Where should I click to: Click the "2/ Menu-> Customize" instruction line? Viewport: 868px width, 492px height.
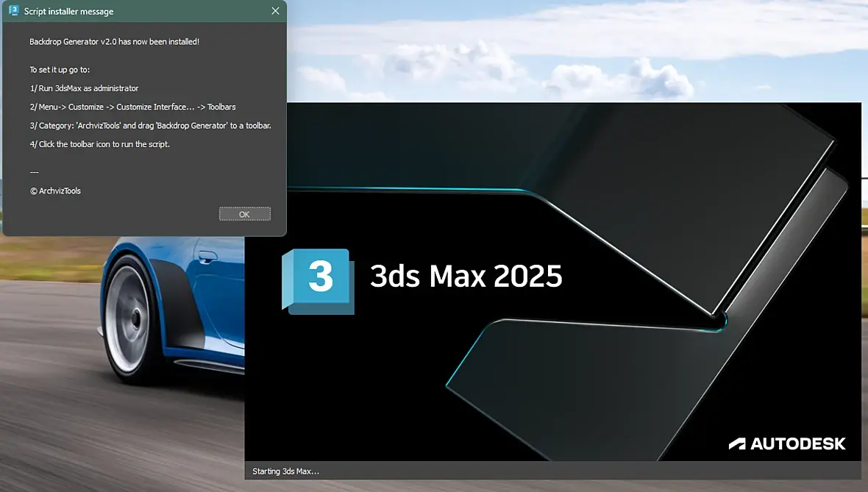pos(133,107)
